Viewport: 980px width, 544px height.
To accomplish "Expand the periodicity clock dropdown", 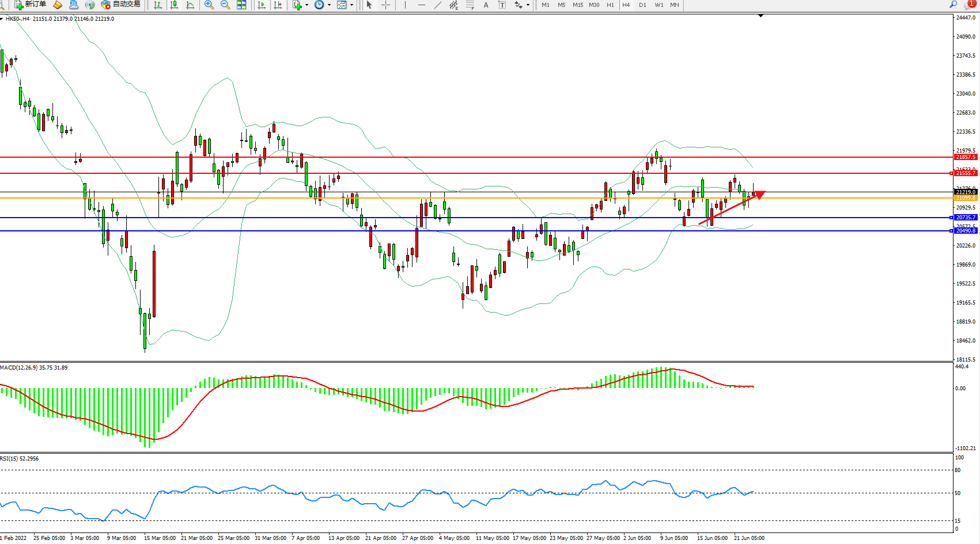I will coord(329,5).
